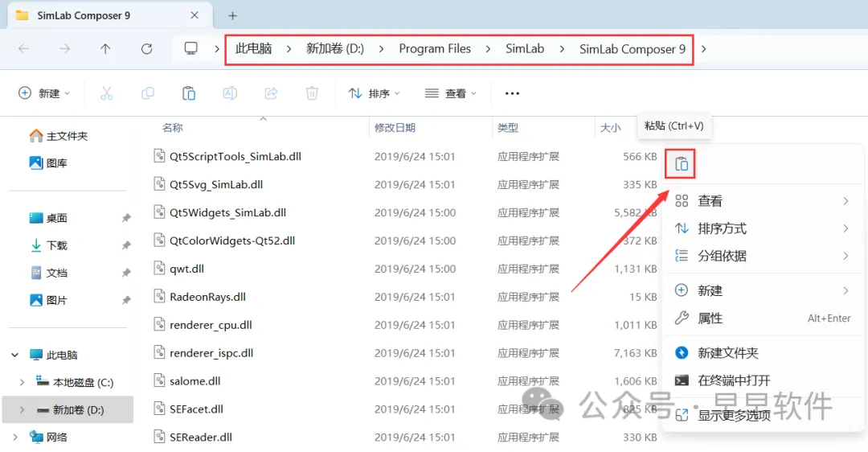Screen dimensions: 868x452
Task: Open 图库 in sidebar
Action: pyautogui.click(x=48, y=162)
